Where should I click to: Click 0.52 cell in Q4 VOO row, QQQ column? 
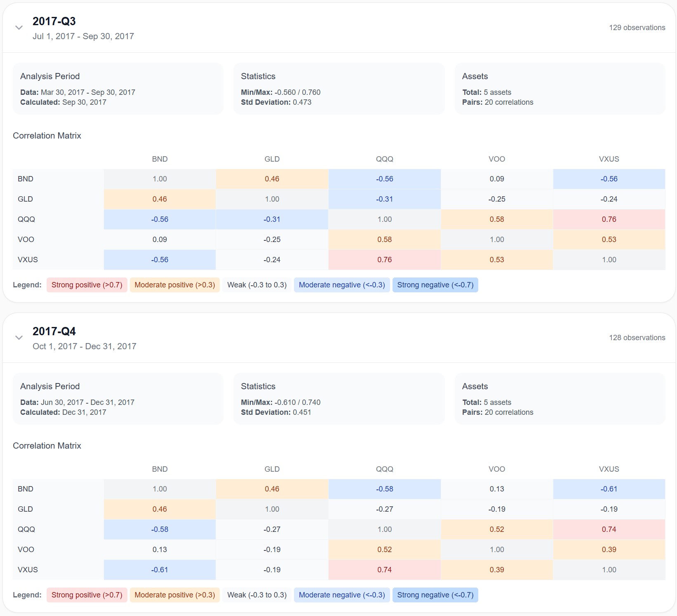(385, 550)
